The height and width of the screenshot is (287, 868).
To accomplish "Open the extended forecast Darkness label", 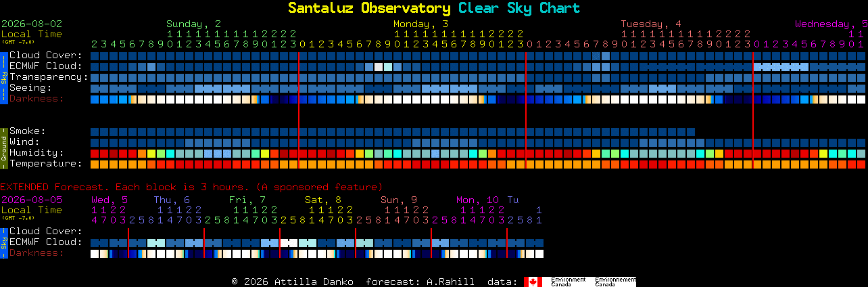I will click(37, 253).
